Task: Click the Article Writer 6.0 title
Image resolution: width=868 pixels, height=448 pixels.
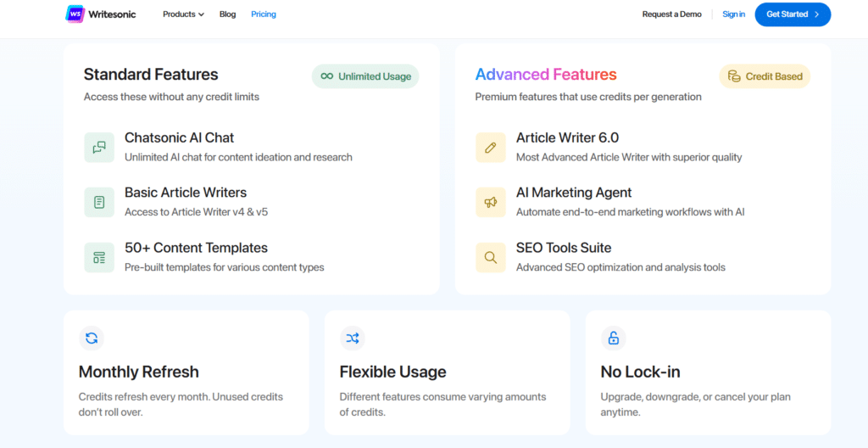Action: [x=567, y=137]
